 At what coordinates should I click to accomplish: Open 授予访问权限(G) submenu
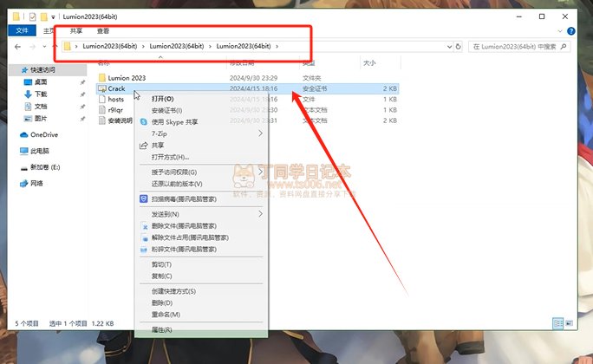(202, 172)
